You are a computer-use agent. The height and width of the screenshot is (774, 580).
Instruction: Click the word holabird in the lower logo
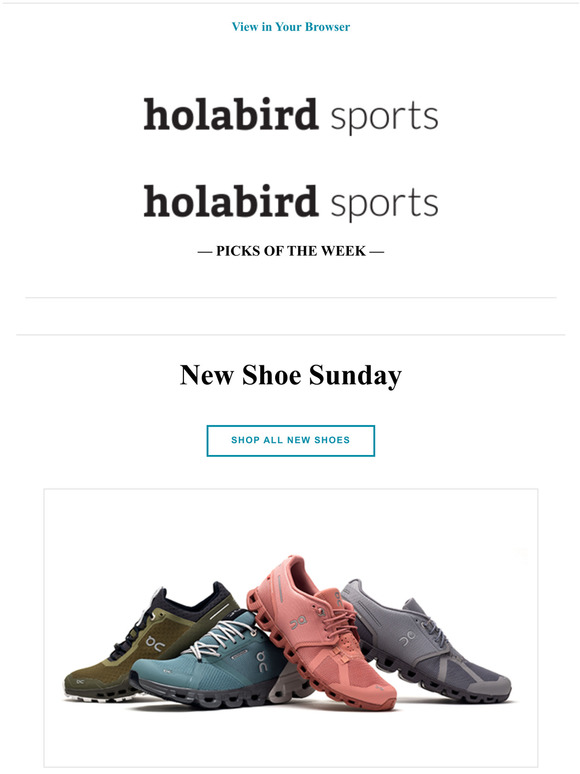231,201
